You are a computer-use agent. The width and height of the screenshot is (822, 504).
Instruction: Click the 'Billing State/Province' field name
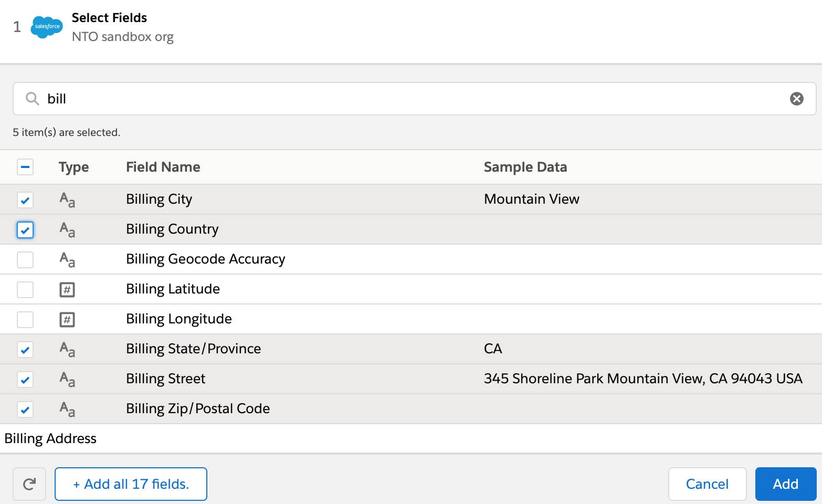(x=193, y=349)
